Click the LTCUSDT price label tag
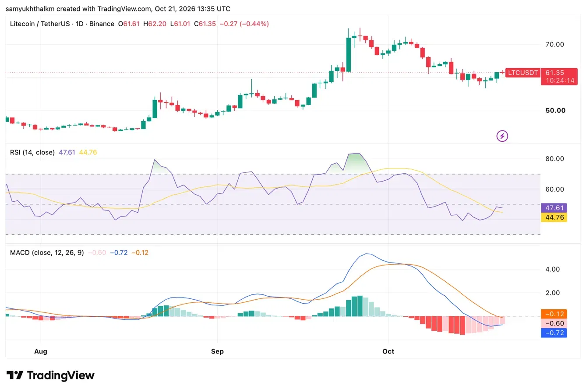Screen dimensions: 586x392 [x=523, y=73]
